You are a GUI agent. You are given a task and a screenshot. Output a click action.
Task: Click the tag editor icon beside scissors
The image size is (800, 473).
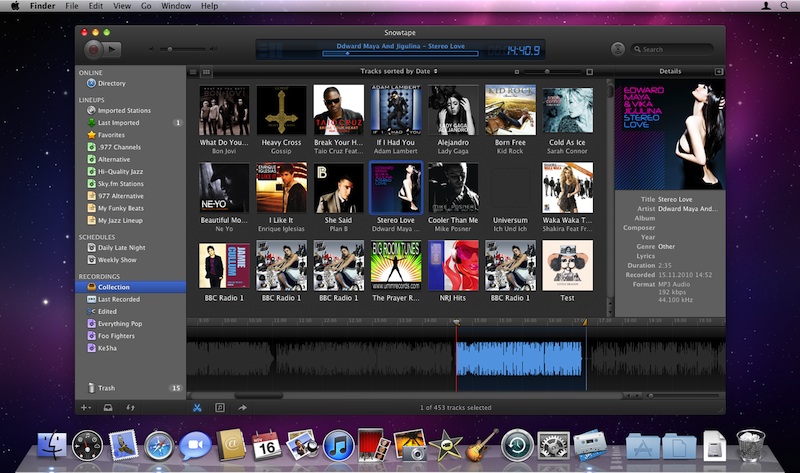[220, 407]
